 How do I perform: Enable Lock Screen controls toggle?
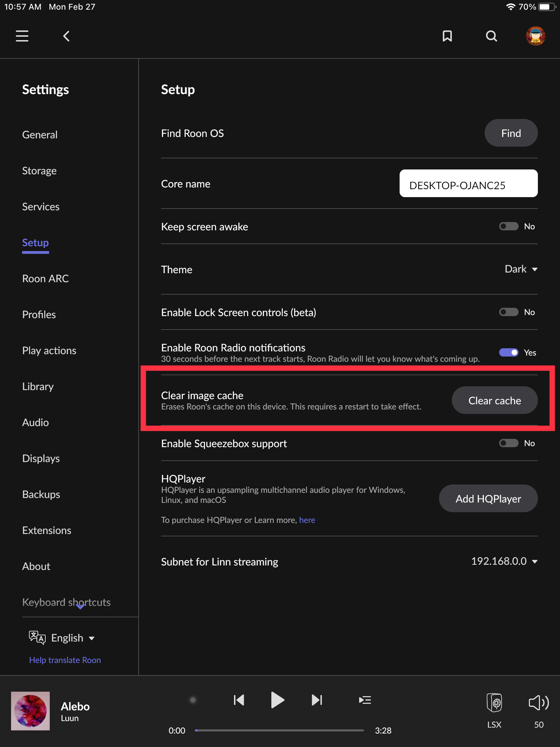pos(509,312)
